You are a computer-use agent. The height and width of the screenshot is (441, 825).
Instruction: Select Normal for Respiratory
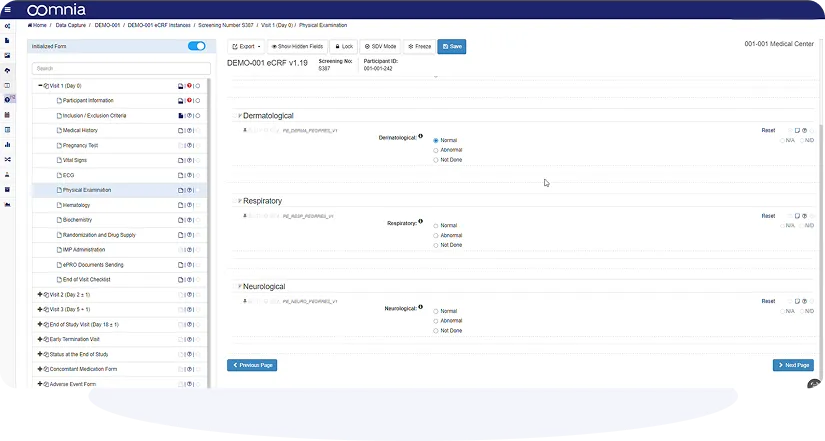pos(436,226)
